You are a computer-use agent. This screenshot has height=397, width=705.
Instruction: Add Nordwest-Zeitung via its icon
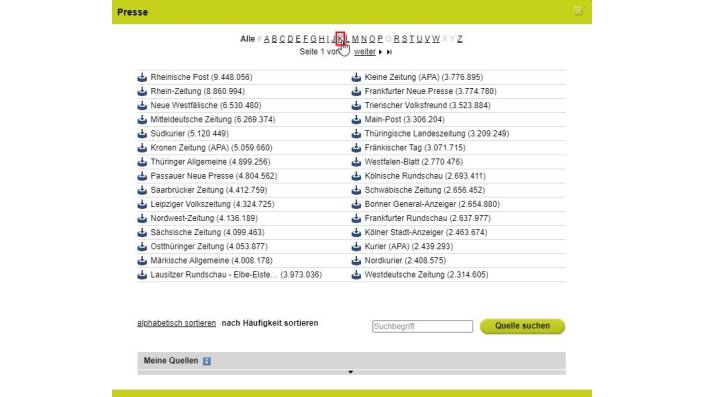(142, 219)
